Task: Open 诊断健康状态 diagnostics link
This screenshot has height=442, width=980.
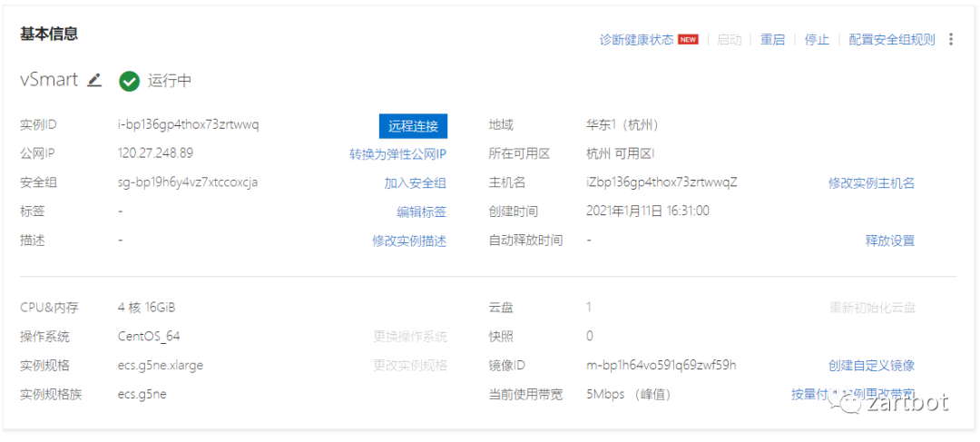Action: pyautogui.click(x=636, y=39)
